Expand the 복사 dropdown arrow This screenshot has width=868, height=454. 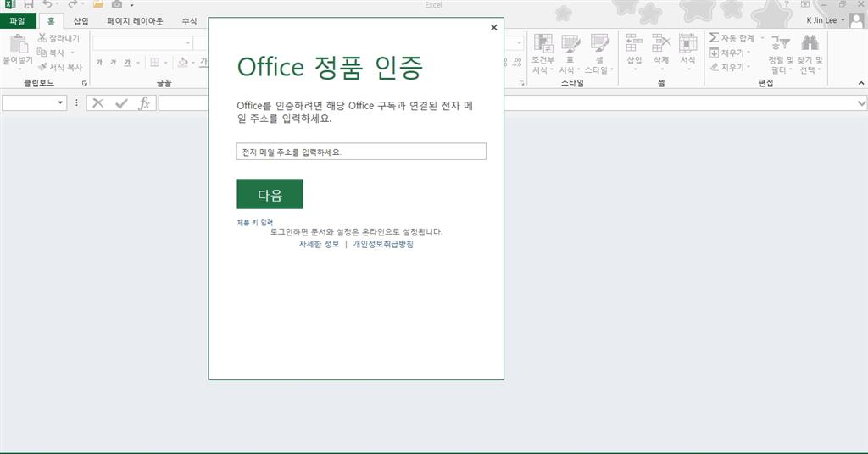tap(73, 53)
